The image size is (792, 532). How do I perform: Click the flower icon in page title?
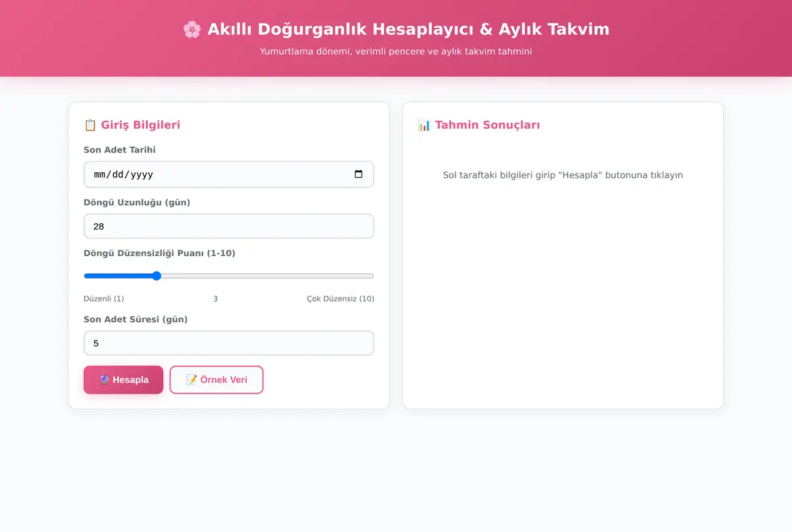coord(192,29)
